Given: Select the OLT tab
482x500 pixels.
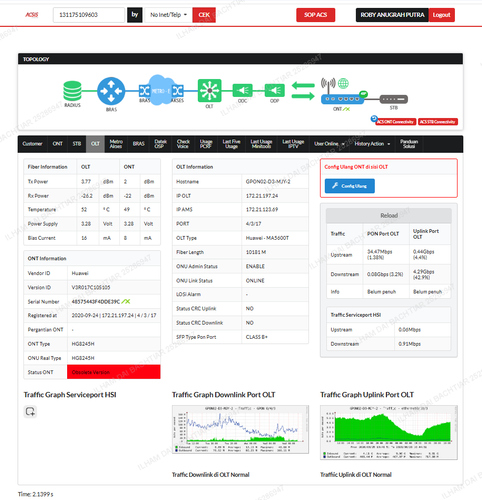Looking at the screenshot, I should point(95,144).
